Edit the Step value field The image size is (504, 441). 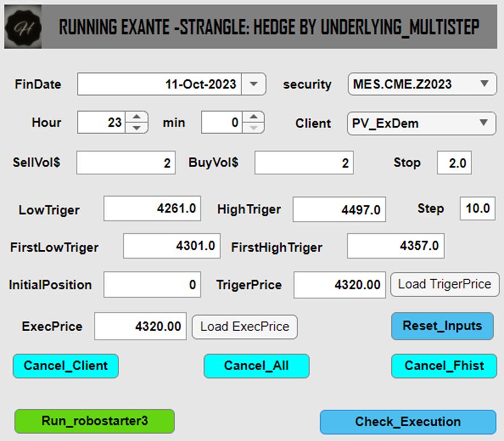tap(477, 208)
